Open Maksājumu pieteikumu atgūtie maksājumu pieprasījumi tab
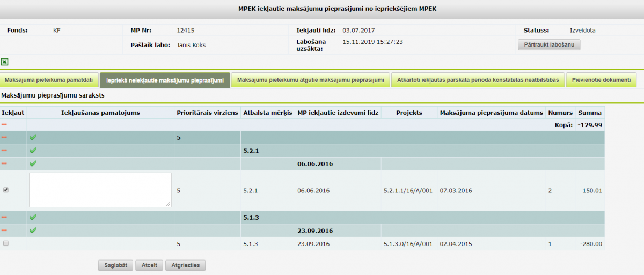Viewport: 644px width, 275px height. [x=310, y=80]
